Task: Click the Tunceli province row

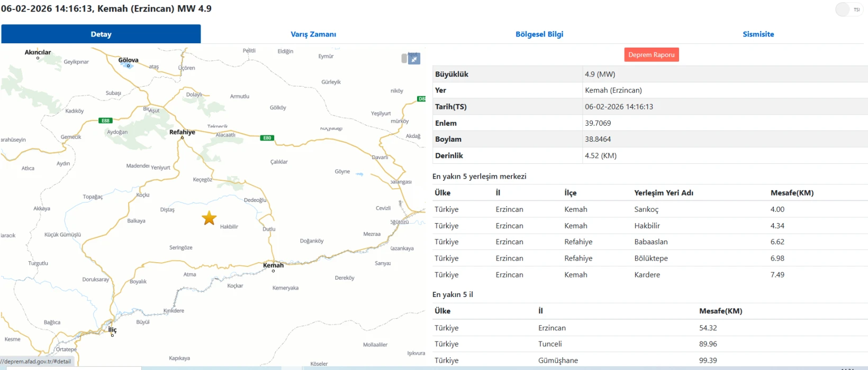Action: coord(650,344)
